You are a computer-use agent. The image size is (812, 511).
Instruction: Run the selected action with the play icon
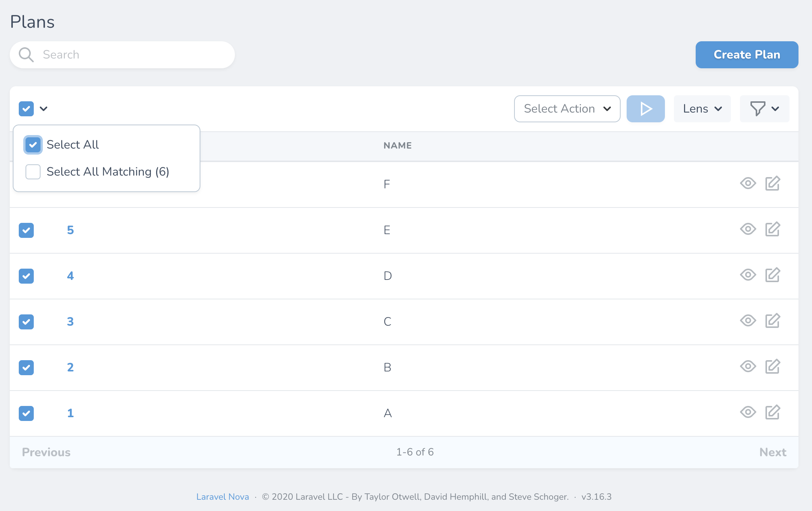[x=645, y=109]
